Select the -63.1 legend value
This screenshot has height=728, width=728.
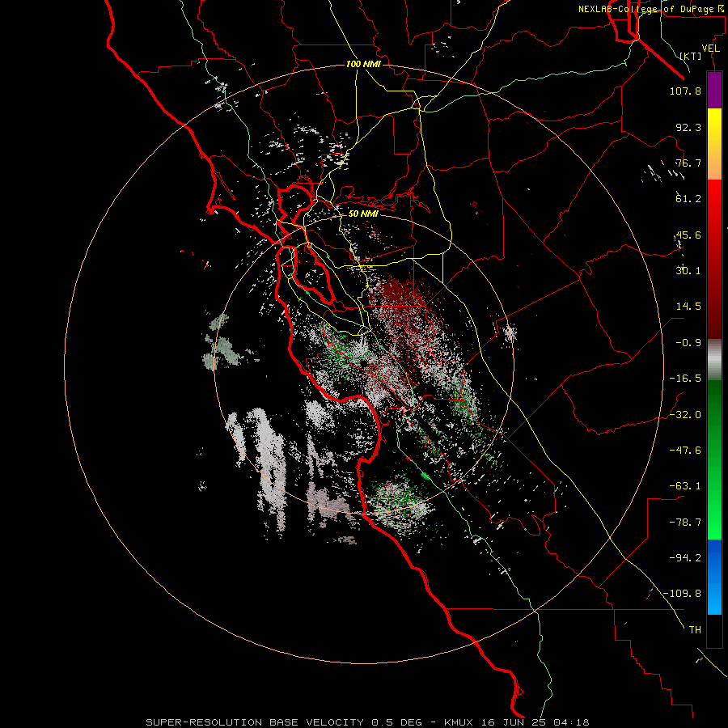tap(685, 486)
